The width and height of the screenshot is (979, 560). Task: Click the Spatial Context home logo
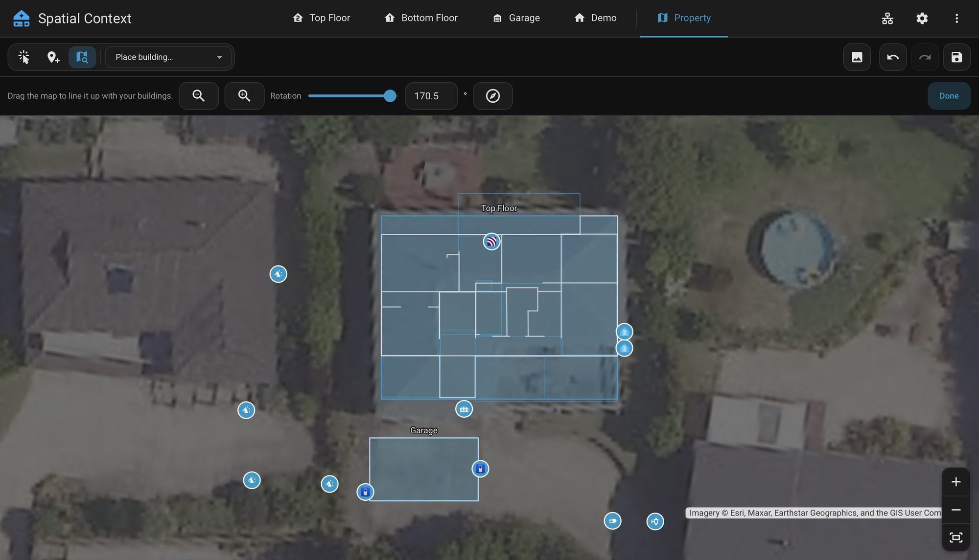click(x=21, y=19)
